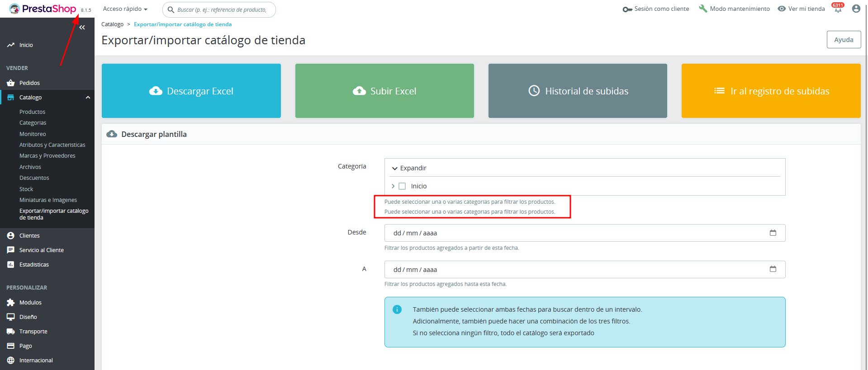The width and height of the screenshot is (868, 370).
Task: Click the Pago credit card icon
Action: 11,346
